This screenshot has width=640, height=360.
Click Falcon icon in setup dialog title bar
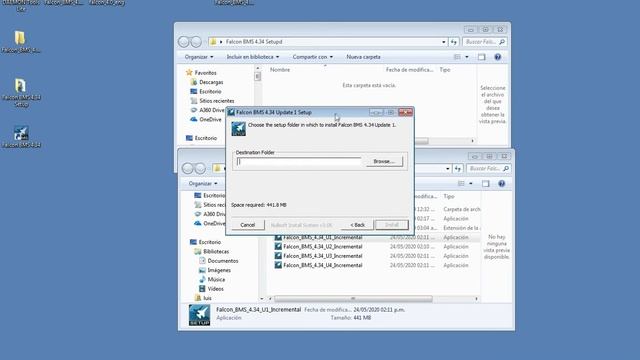pyautogui.click(x=231, y=112)
